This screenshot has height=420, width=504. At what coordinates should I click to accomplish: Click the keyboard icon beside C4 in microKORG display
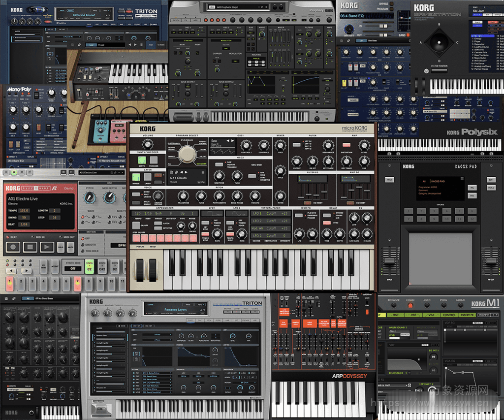coord(199,182)
